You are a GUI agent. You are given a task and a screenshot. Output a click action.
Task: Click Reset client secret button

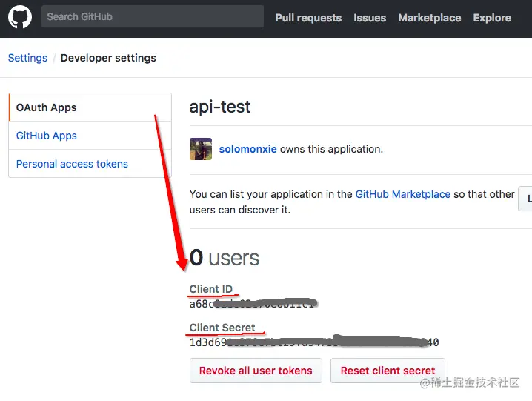[388, 371]
